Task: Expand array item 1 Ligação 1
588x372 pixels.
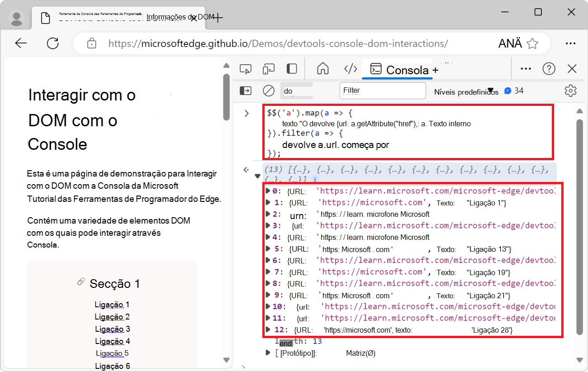Action: [268, 202]
